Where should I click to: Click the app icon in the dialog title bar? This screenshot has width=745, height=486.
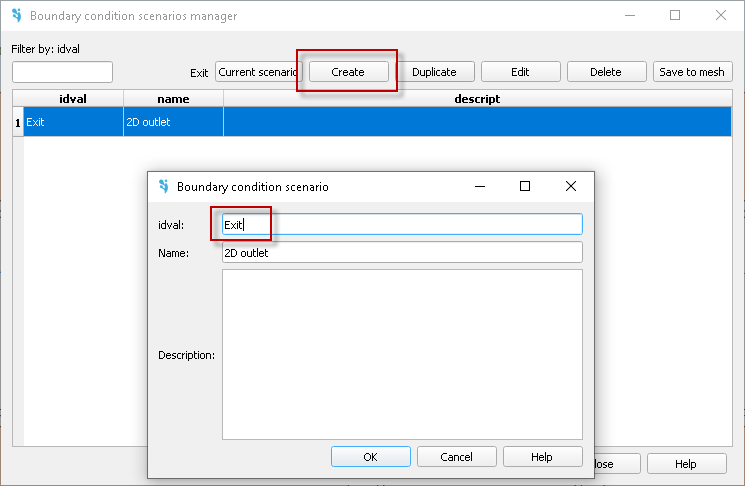tap(164, 186)
